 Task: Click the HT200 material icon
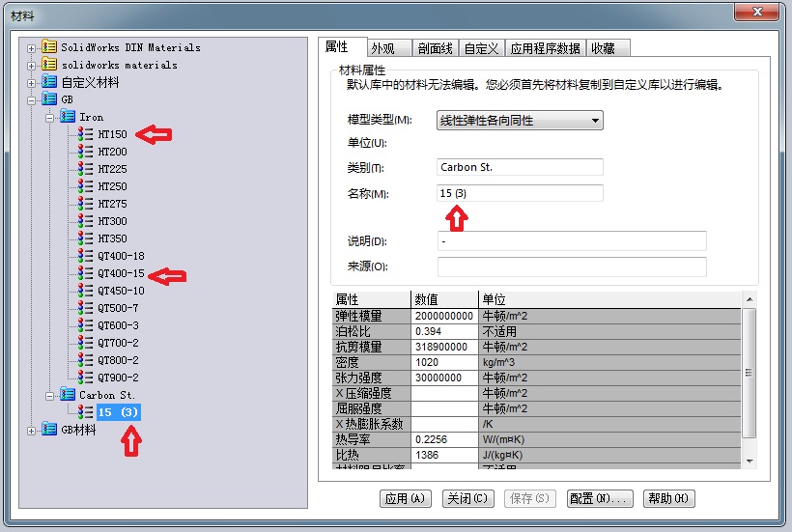click(85, 151)
